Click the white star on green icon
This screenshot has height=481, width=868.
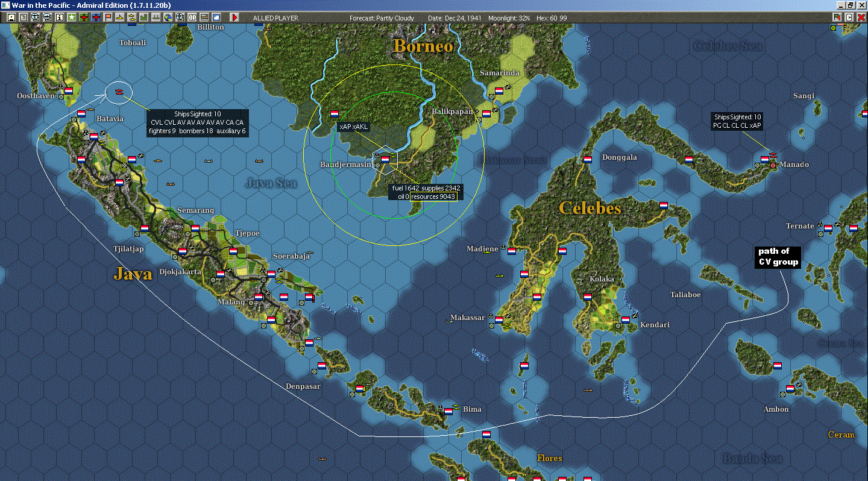[x=71, y=17]
